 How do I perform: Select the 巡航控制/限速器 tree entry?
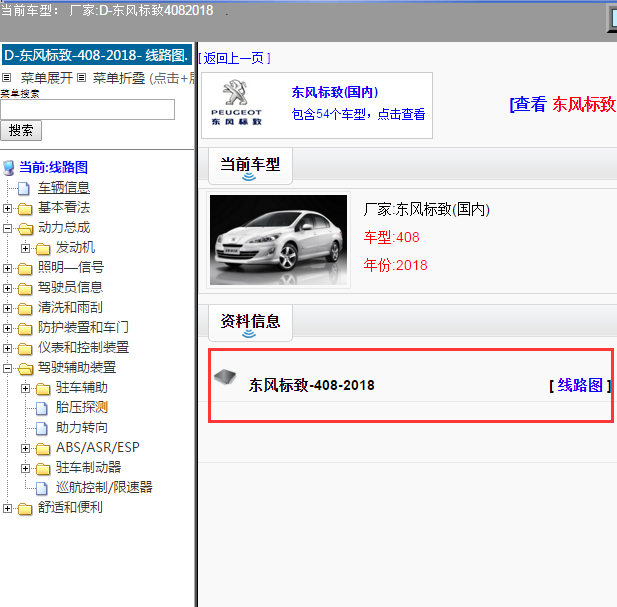click(x=104, y=487)
